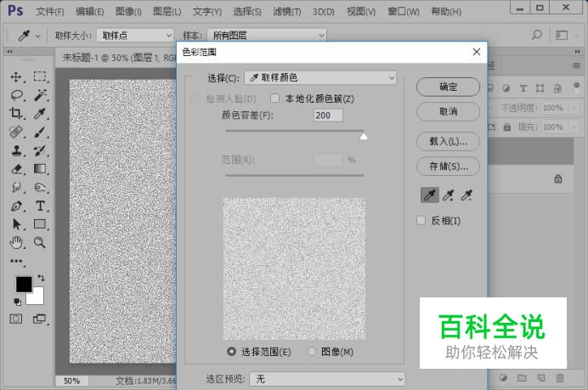
Task: Click the white background color swatch
Action: pyautogui.click(x=37, y=297)
